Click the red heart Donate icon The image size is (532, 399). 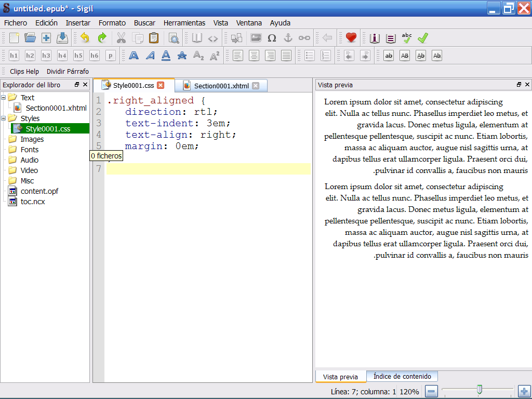(x=351, y=38)
